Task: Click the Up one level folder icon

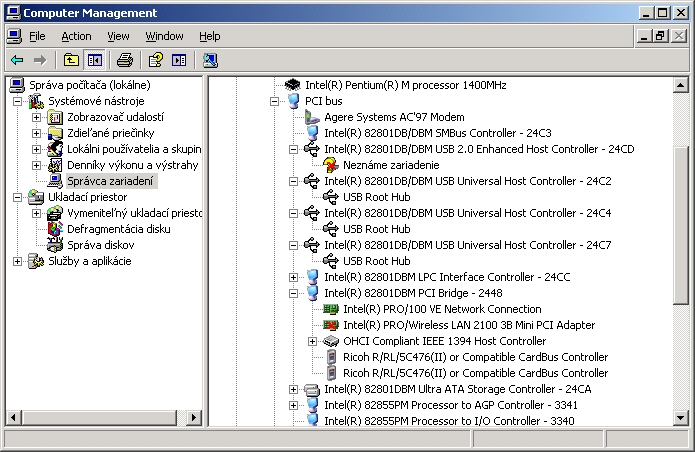Action: (71, 60)
